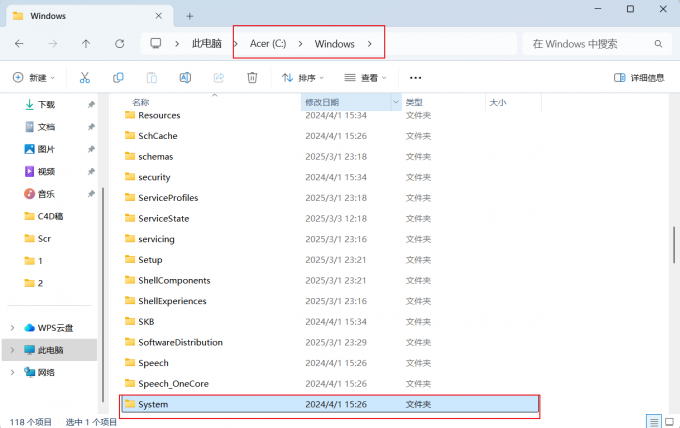Select the Windows tab
This screenshot has width=680, height=428.
89,16
